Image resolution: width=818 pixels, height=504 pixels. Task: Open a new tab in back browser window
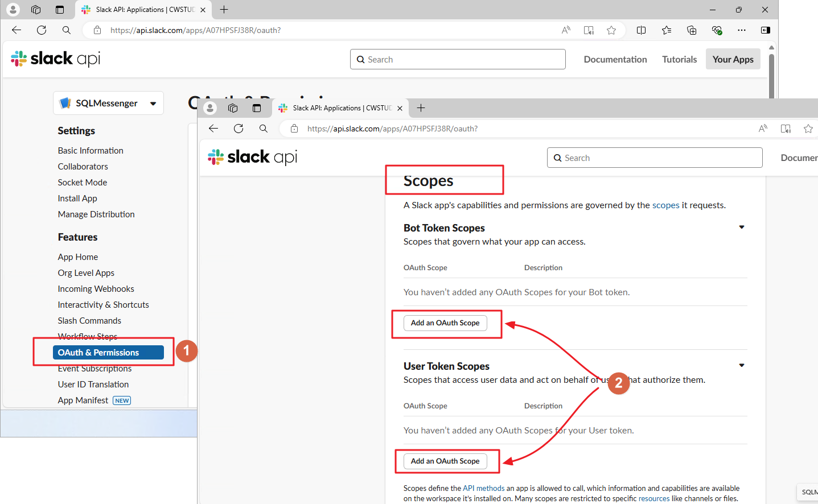pos(224,10)
